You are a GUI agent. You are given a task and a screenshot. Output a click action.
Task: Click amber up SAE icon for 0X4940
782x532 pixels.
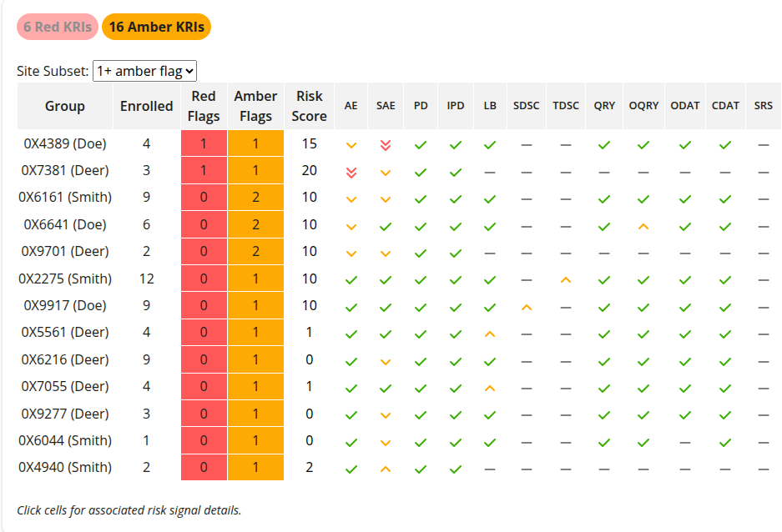385,469
